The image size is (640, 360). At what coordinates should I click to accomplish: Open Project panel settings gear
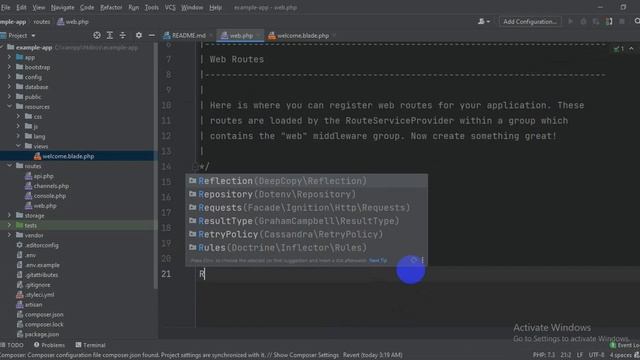[139, 36]
